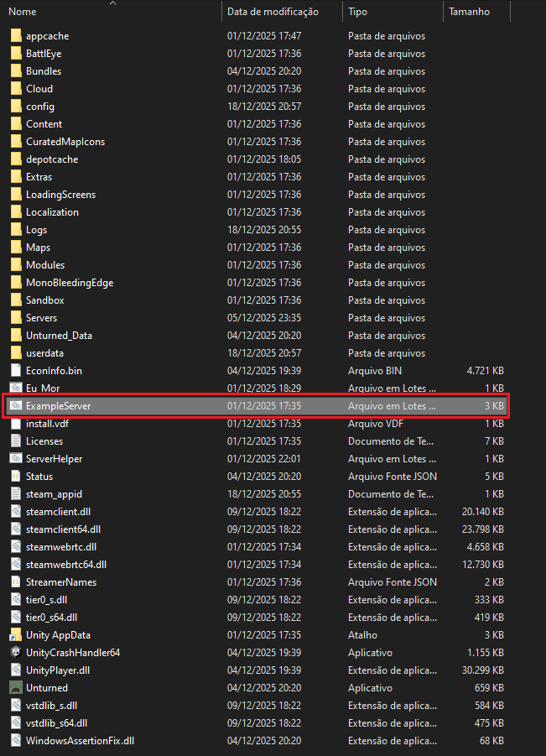Select the Unturned application icon
This screenshot has width=546, height=756.
click(16, 687)
